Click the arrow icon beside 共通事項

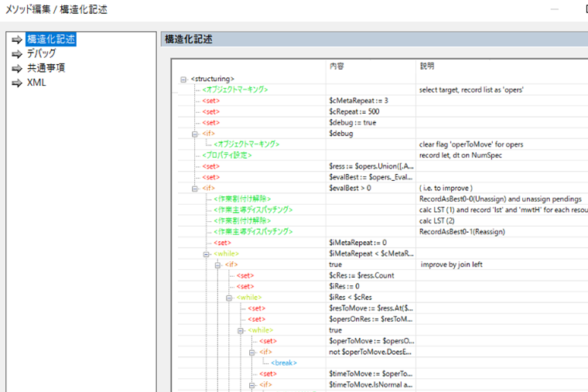17,69
